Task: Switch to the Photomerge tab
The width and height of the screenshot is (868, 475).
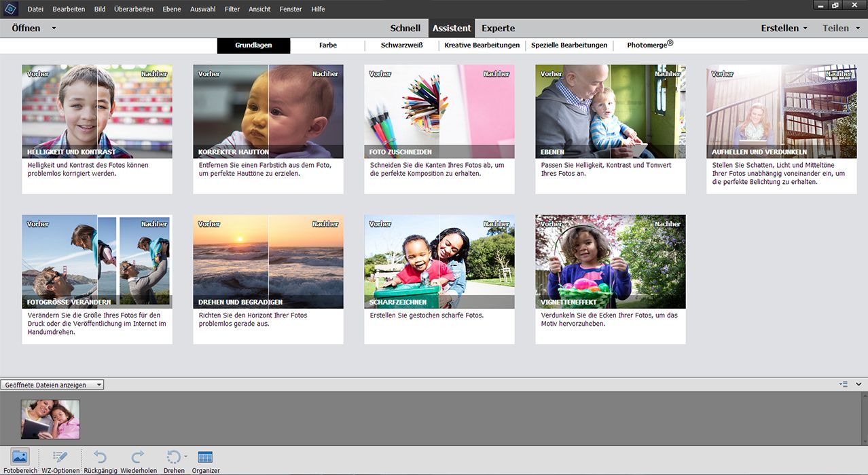Action: [650, 45]
